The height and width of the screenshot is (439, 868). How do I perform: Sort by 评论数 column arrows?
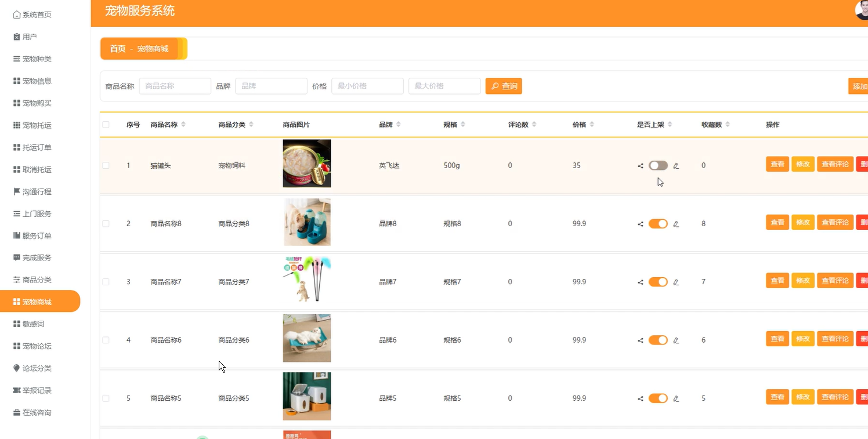click(x=534, y=125)
